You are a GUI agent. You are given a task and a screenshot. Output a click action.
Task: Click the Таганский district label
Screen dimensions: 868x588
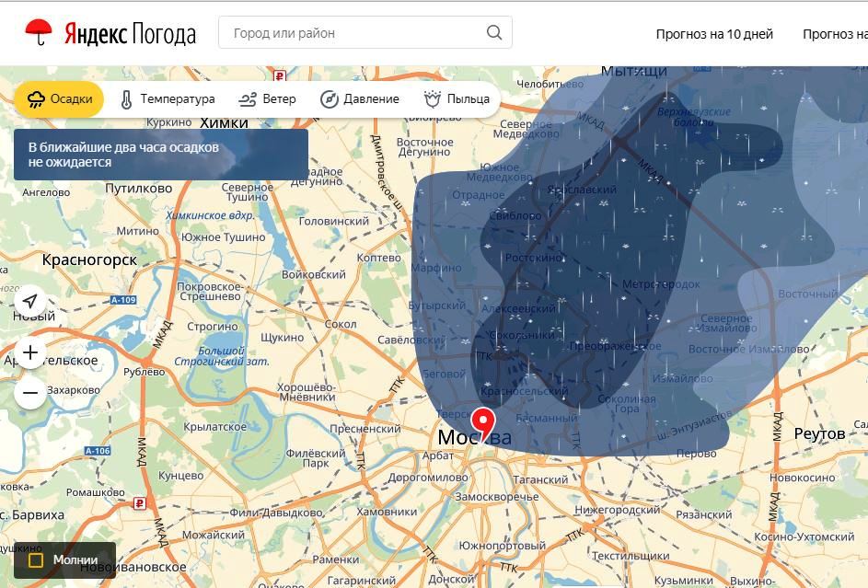click(540, 479)
